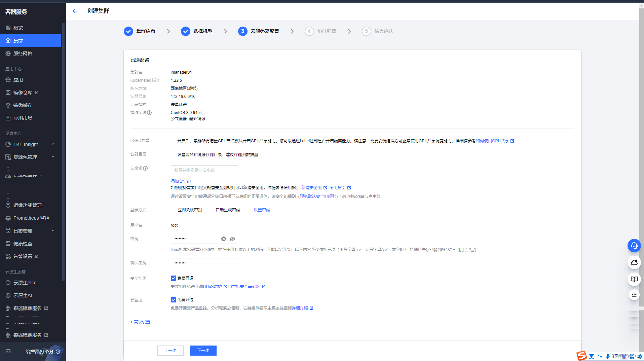Click the cluster name value imanager01
The height and width of the screenshot is (361, 644).
[181, 72]
